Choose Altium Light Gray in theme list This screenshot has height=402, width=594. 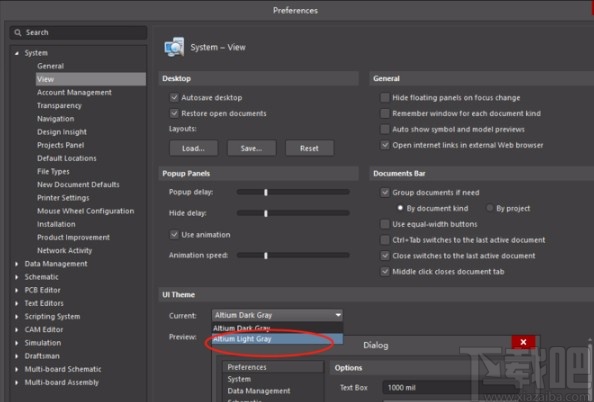[277, 339]
